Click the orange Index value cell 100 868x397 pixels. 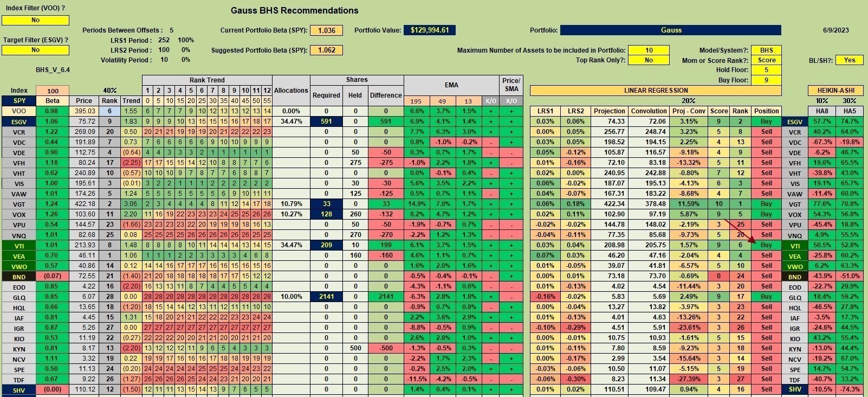click(x=53, y=91)
